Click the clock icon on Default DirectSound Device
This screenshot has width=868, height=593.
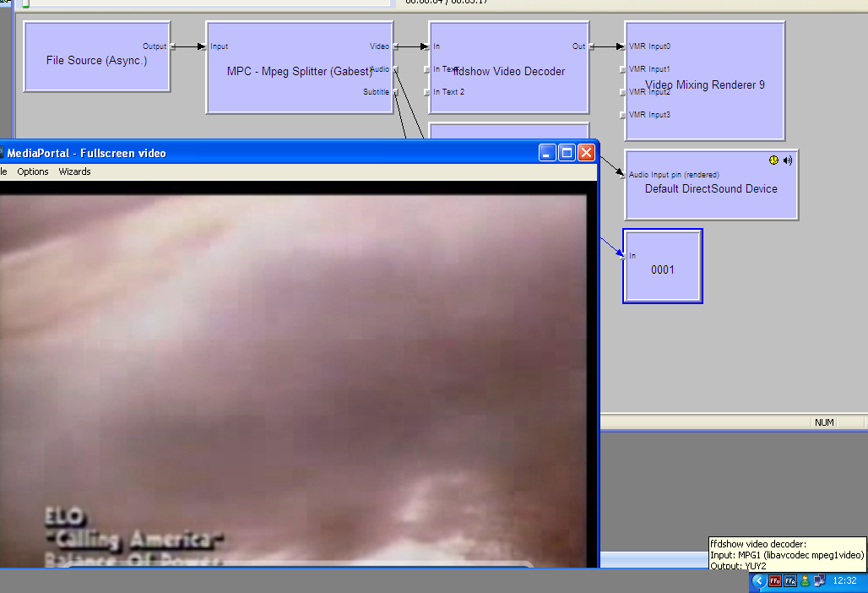pos(773,160)
